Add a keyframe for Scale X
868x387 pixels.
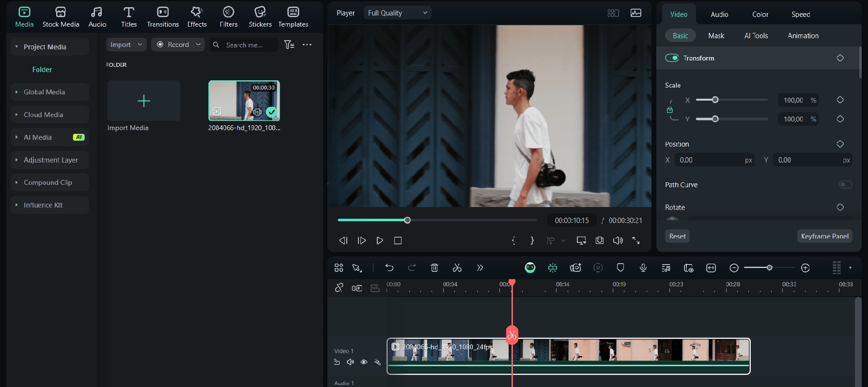tap(840, 100)
